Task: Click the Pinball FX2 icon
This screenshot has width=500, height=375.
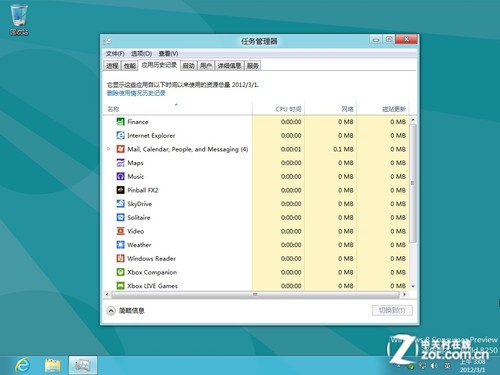Action: pyautogui.click(x=120, y=190)
